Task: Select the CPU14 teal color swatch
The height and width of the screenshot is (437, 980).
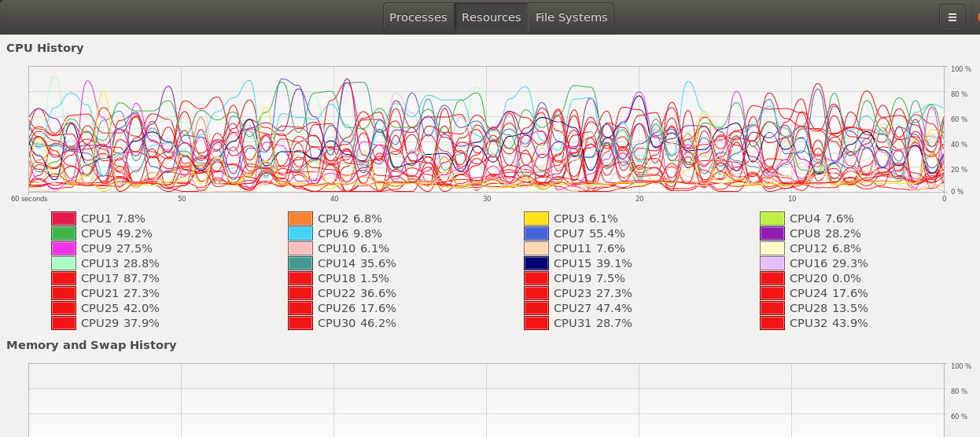Action: (300, 263)
